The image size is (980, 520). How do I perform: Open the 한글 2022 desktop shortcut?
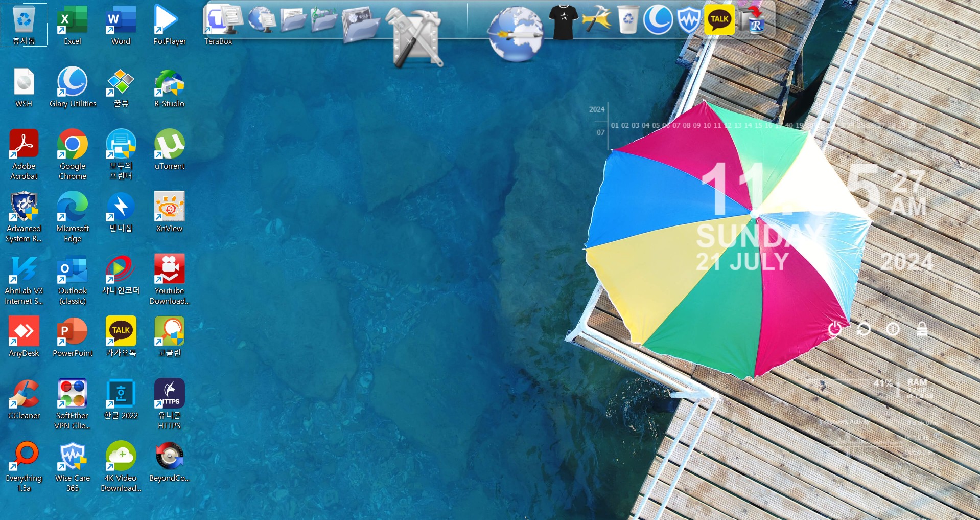(121, 399)
